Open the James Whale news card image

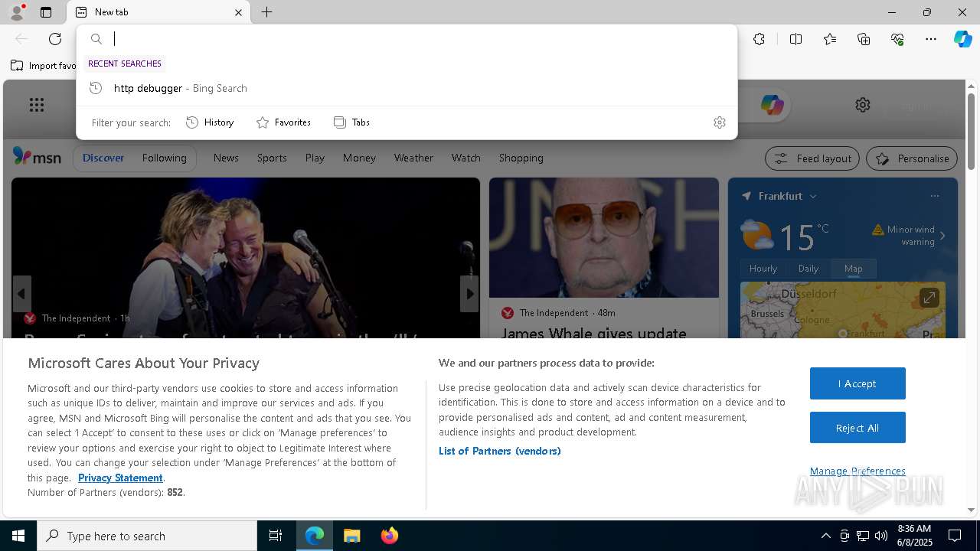(604, 237)
